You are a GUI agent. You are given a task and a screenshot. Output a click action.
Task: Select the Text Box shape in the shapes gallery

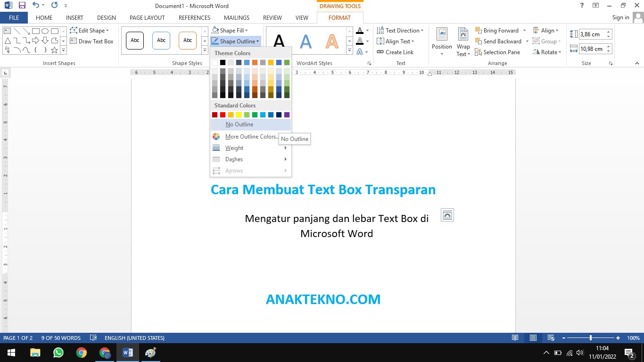point(7,31)
